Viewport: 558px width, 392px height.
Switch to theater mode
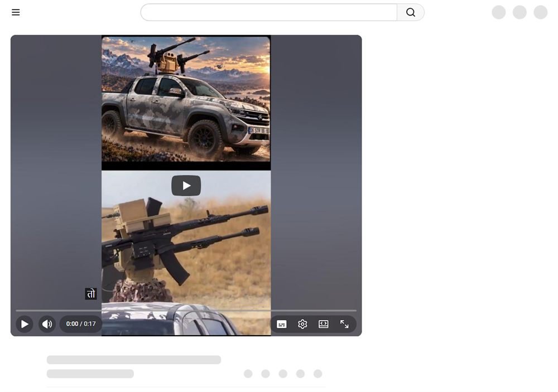(324, 324)
